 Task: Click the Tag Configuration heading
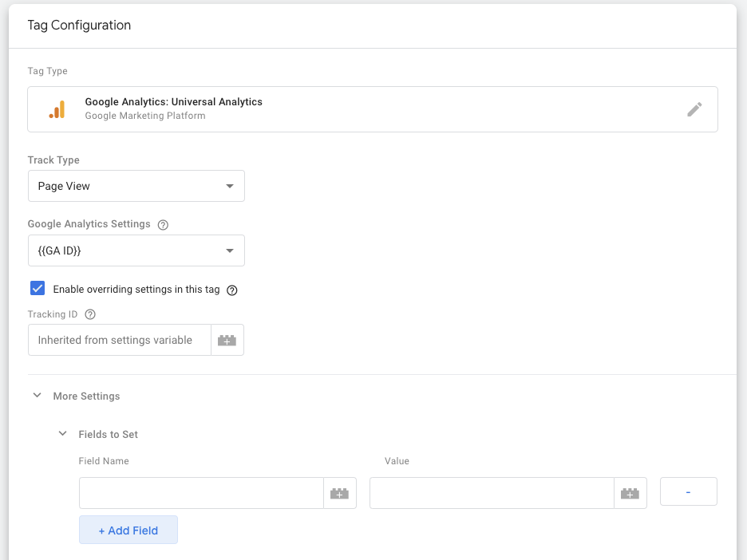(79, 26)
